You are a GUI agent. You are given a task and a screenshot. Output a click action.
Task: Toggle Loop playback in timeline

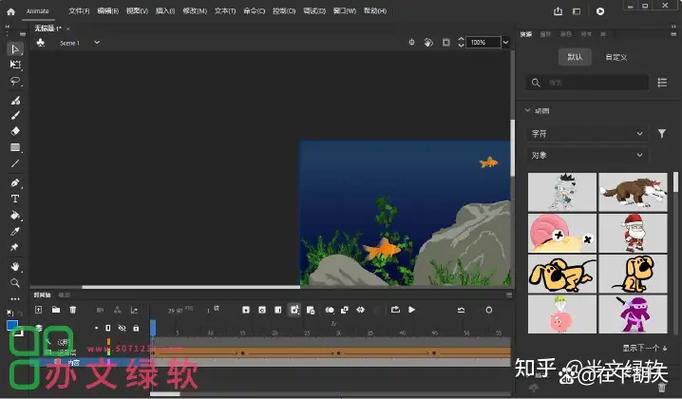tap(395, 310)
